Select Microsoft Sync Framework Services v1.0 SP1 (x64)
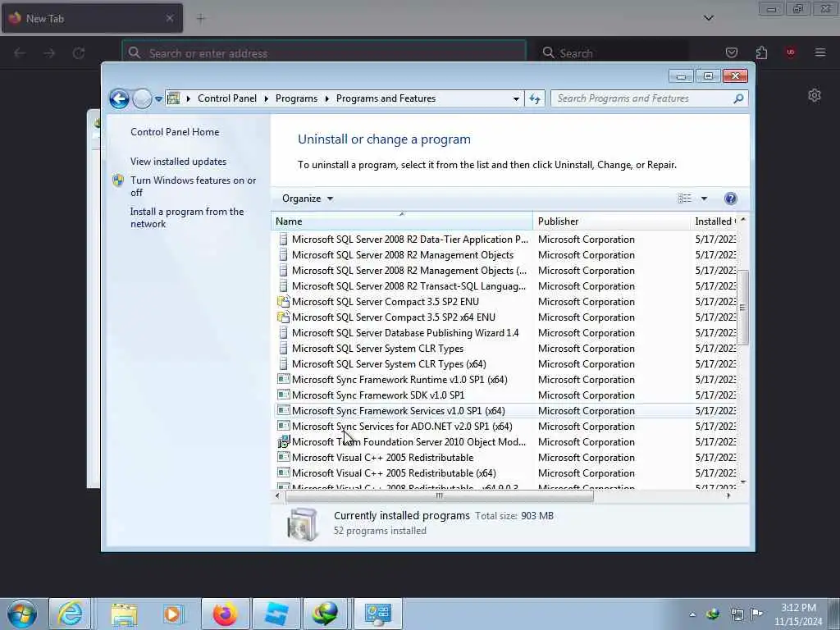 click(x=398, y=411)
